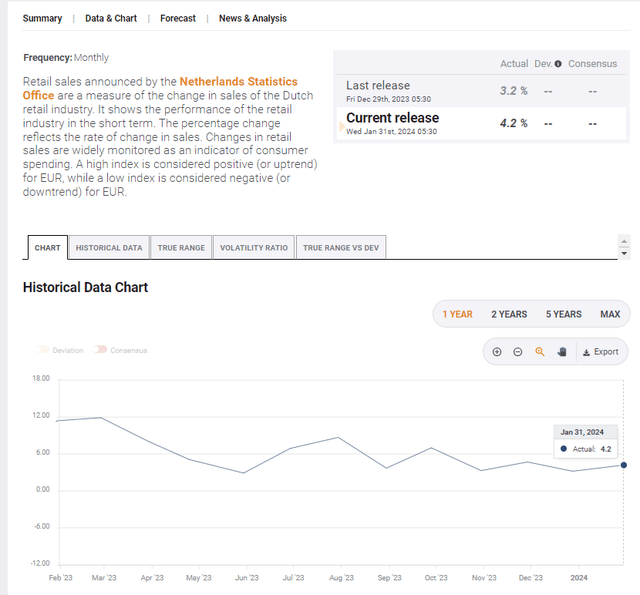This screenshot has height=595, width=640.
Task: Click the 4.2 % actual value
Action: [x=513, y=123]
